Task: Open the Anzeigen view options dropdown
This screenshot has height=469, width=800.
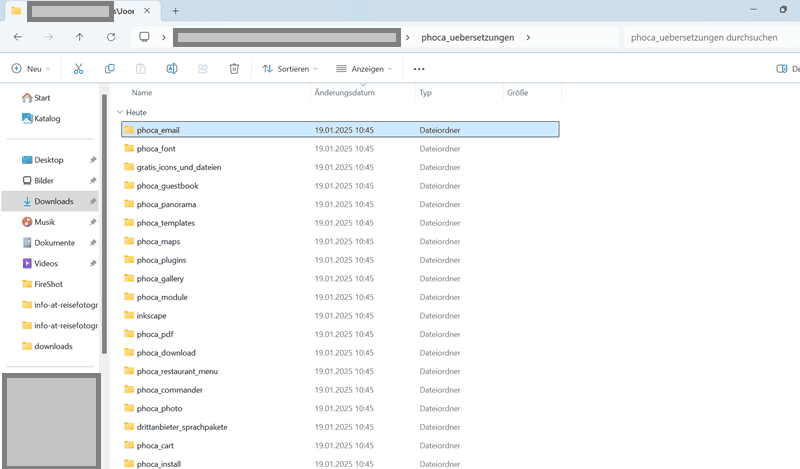Action: click(x=364, y=69)
